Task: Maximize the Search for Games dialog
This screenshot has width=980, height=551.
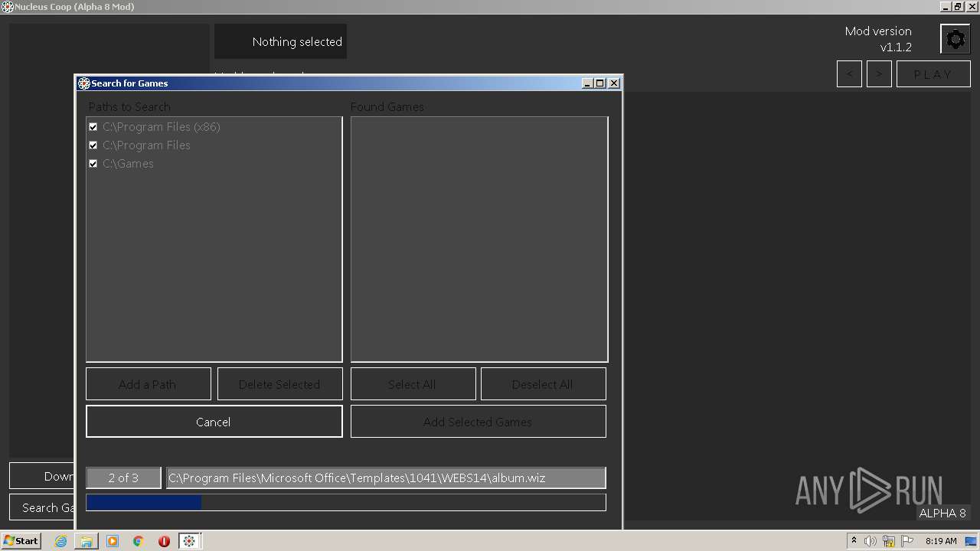Action: tap(600, 83)
